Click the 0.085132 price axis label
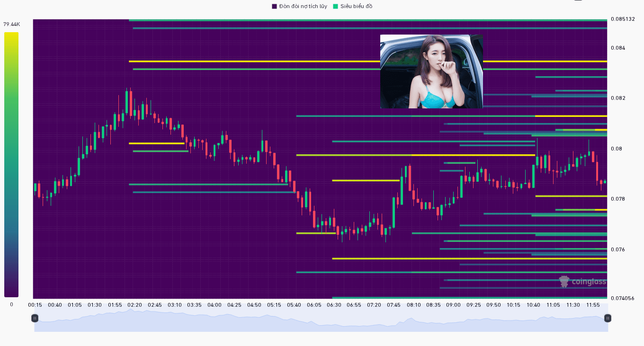The image size is (644, 346). (623, 19)
